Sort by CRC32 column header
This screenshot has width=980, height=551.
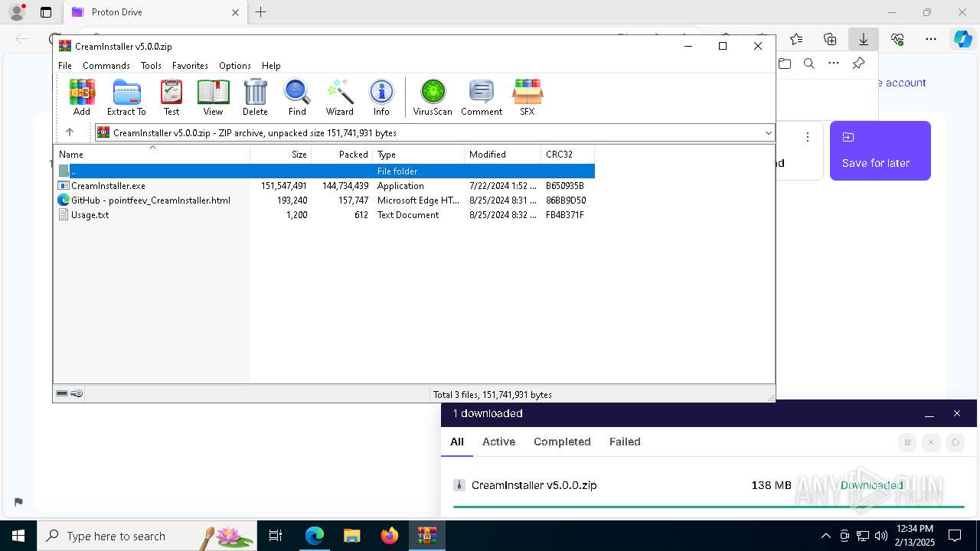tap(567, 155)
